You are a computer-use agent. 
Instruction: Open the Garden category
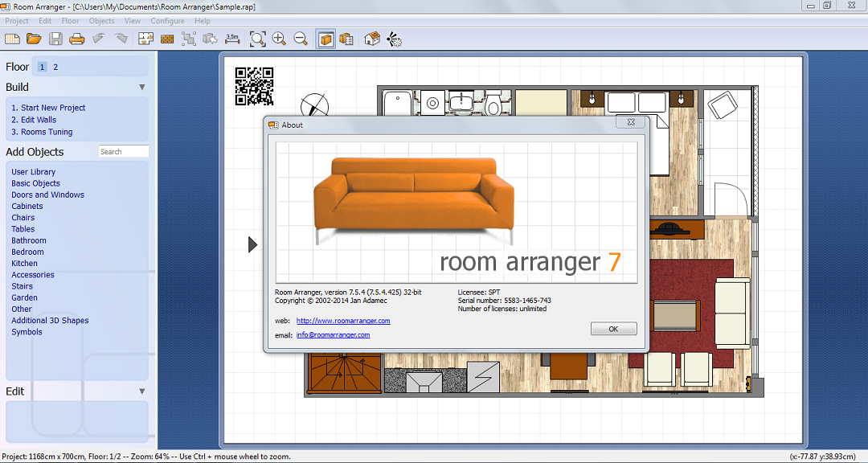point(24,297)
